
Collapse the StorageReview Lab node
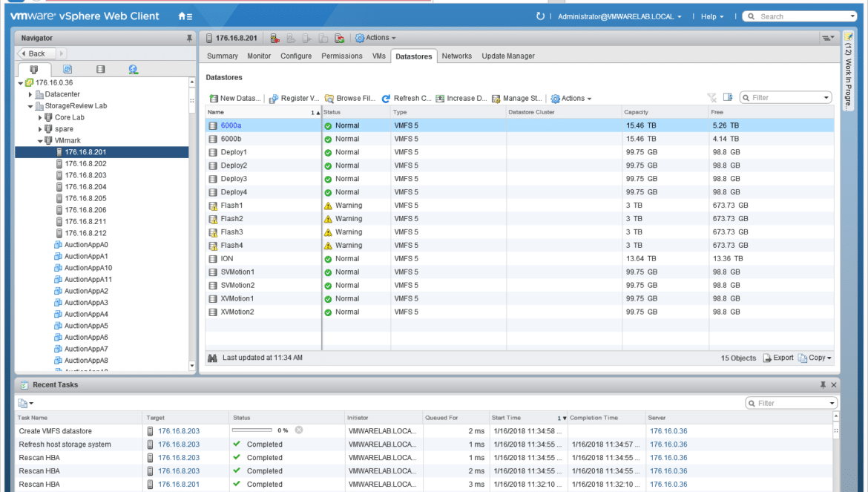coord(30,106)
